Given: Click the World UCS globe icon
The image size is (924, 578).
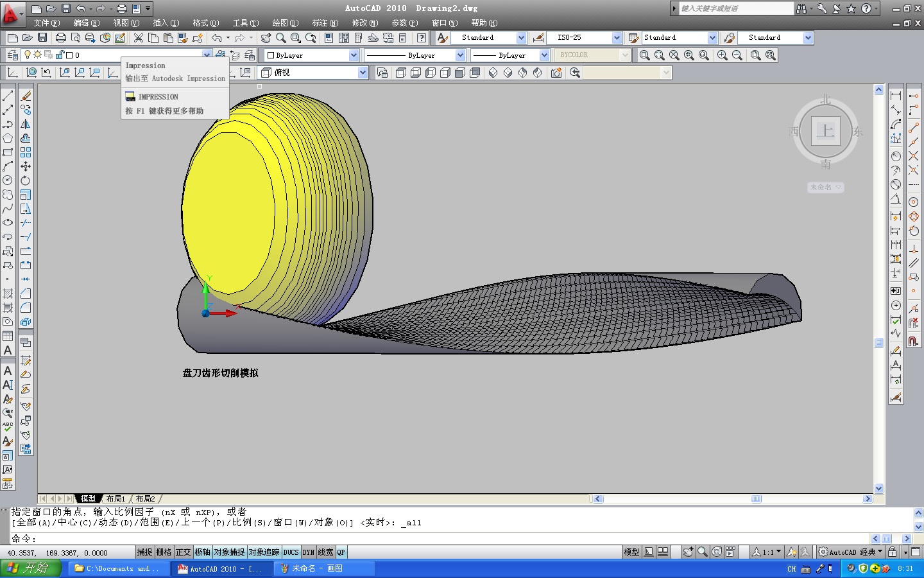Looking at the screenshot, I should [x=31, y=73].
